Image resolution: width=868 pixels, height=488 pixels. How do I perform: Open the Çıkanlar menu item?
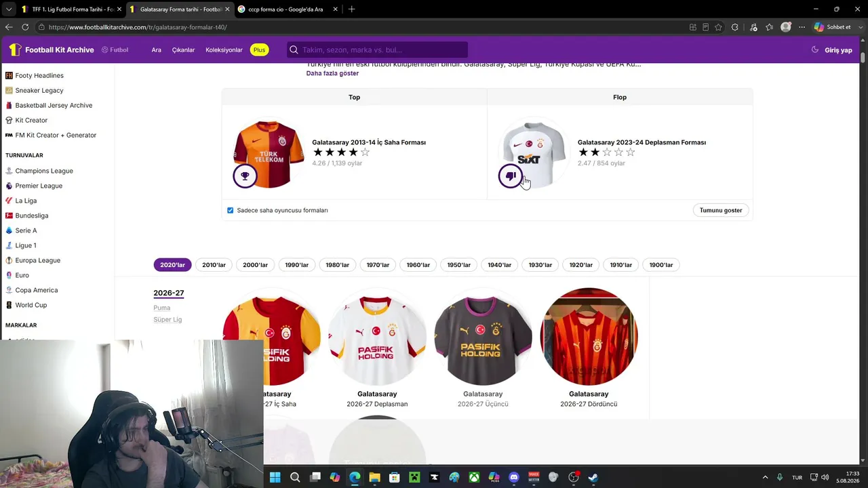[183, 49]
